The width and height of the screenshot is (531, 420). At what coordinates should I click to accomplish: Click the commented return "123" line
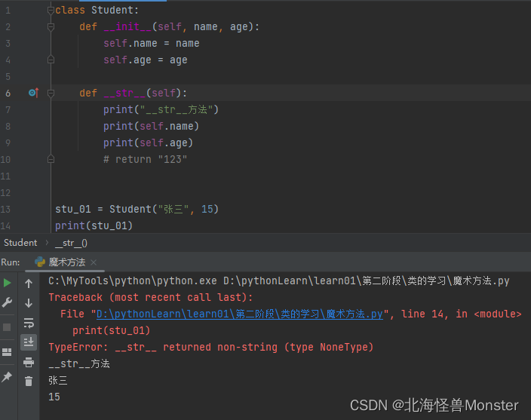click(x=145, y=159)
